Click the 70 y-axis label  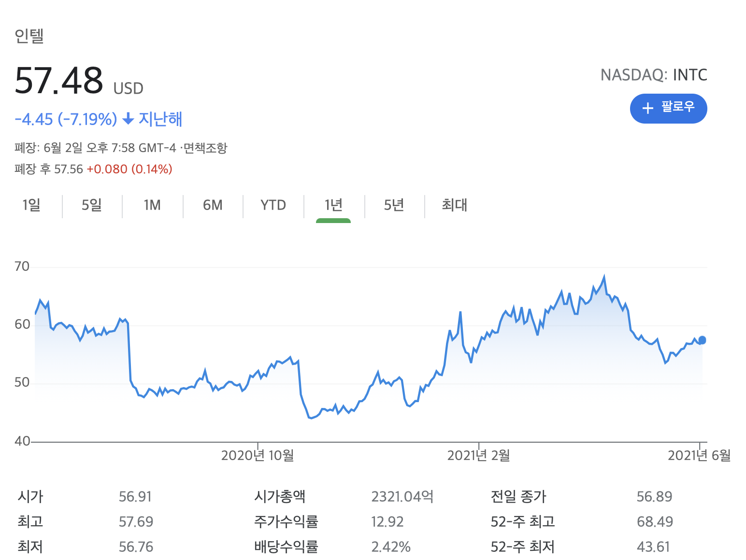click(x=22, y=266)
